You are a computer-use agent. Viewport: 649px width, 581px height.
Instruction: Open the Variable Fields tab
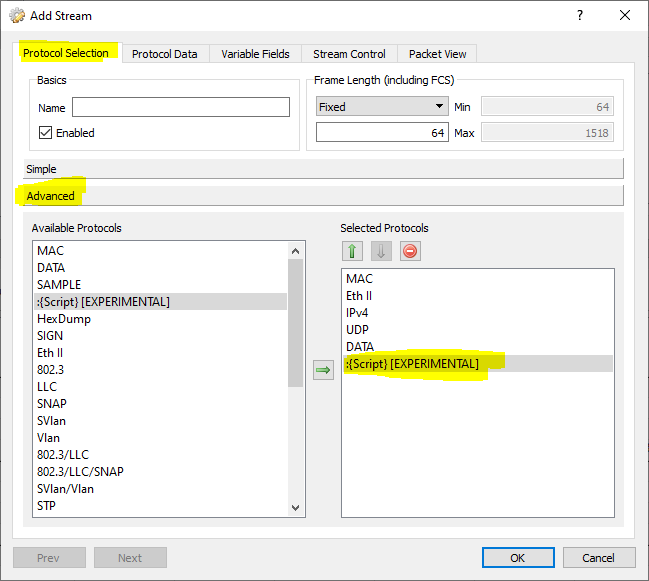[255, 54]
